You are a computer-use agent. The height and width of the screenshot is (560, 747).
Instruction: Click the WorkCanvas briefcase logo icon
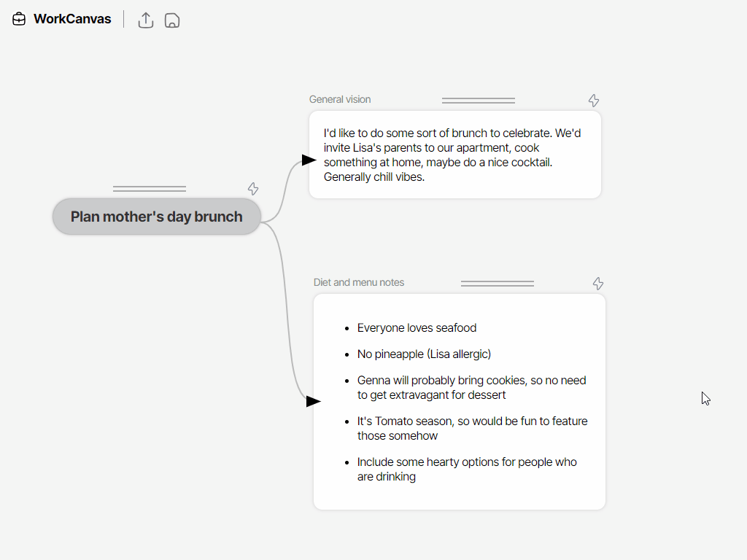point(19,19)
